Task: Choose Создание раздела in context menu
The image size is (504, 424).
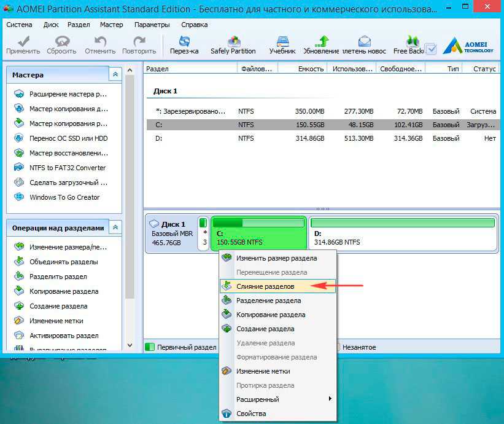Action: (x=277, y=329)
